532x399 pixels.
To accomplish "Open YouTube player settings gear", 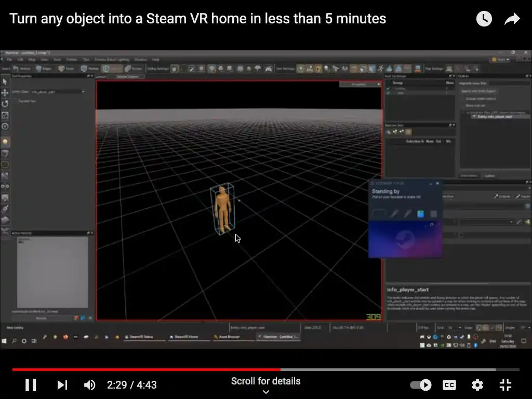I will pos(477,385).
